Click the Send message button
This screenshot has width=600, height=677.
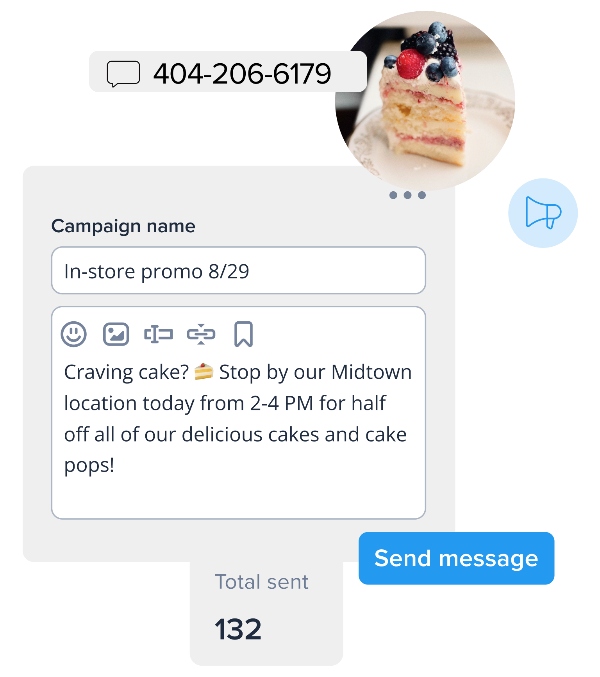456,558
